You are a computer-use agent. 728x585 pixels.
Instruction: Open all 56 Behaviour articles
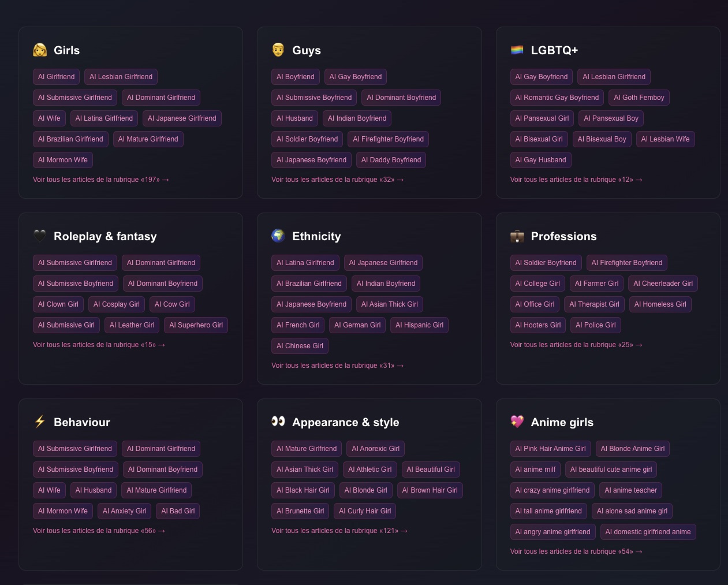click(99, 531)
